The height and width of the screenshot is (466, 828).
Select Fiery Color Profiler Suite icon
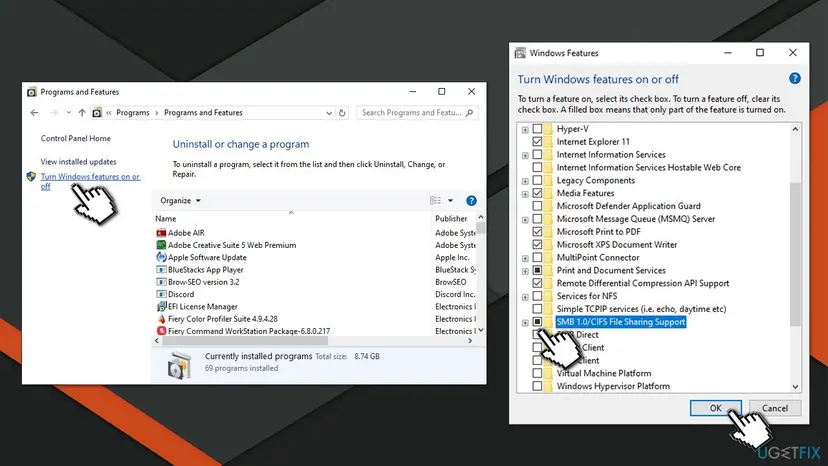point(161,319)
